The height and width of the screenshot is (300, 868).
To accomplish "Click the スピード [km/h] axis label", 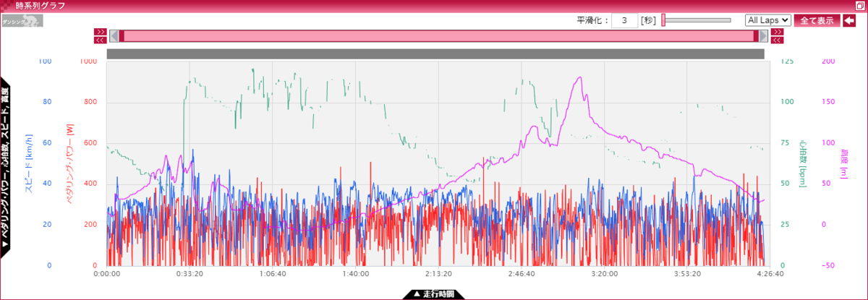I will (x=28, y=163).
